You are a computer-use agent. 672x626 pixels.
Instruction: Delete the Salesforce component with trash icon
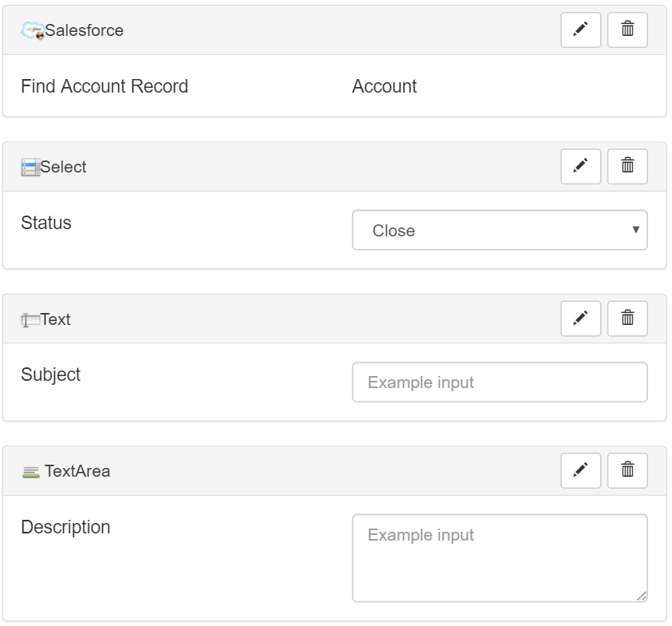pyautogui.click(x=627, y=30)
